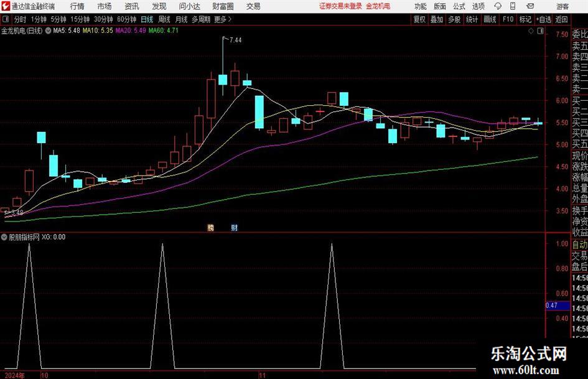Click the mobile phone icon in the title bar

[x=513, y=6]
